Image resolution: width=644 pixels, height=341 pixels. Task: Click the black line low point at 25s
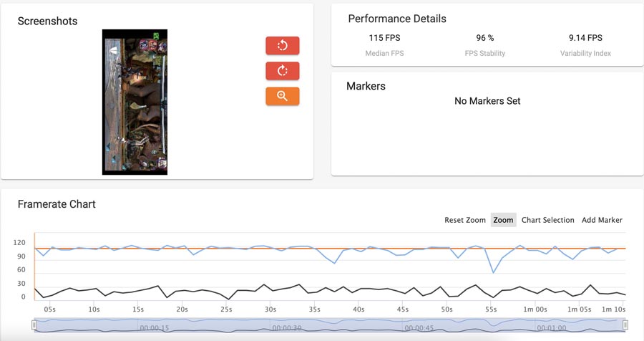coord(228,299)
